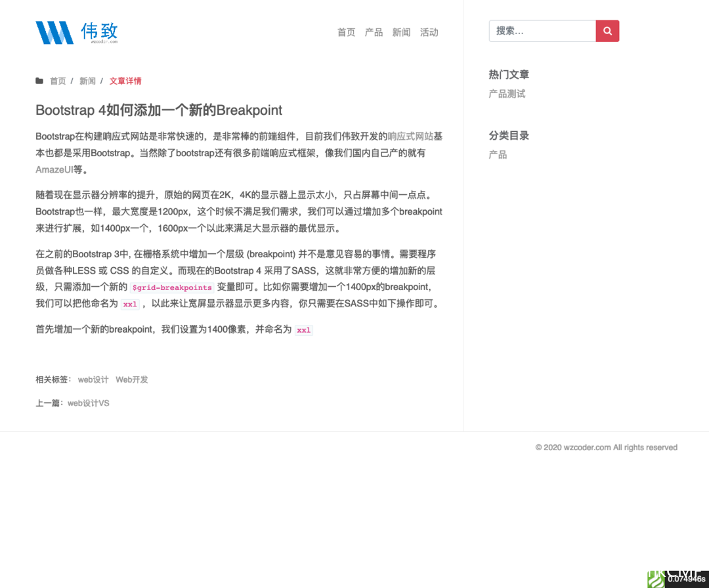The height and width of the screenshot is (588, 709).
Task: Open the previous article web设计VS
Action: coord(89,403)
